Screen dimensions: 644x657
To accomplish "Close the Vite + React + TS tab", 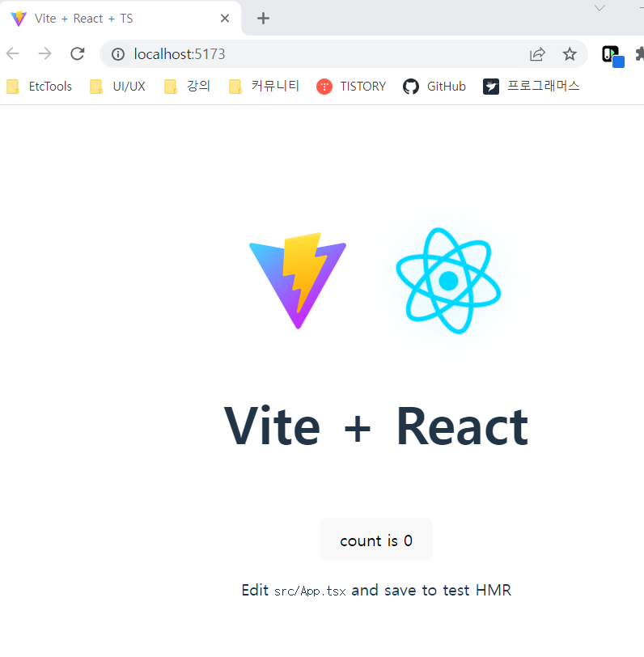I will point(225,18).
